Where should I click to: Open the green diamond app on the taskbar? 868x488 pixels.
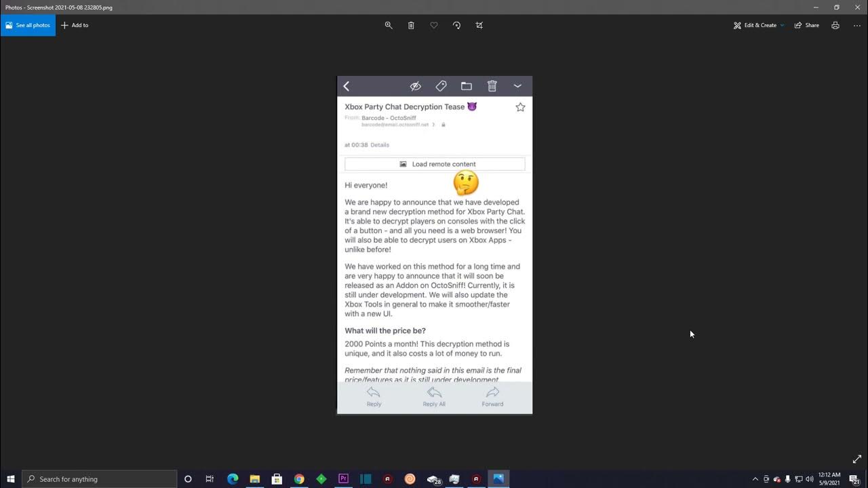coord(321,479)
